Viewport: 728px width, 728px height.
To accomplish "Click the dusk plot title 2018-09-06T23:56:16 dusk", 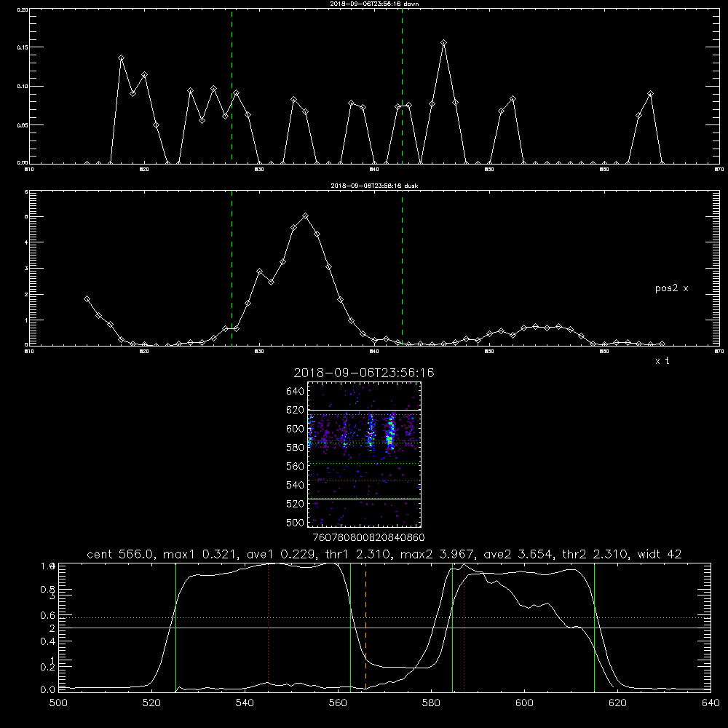I will click(x=374, y=186).
